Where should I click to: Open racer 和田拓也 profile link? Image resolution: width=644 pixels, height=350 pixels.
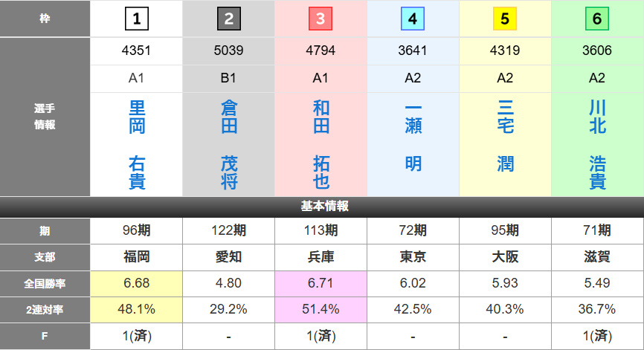[321, 145]
